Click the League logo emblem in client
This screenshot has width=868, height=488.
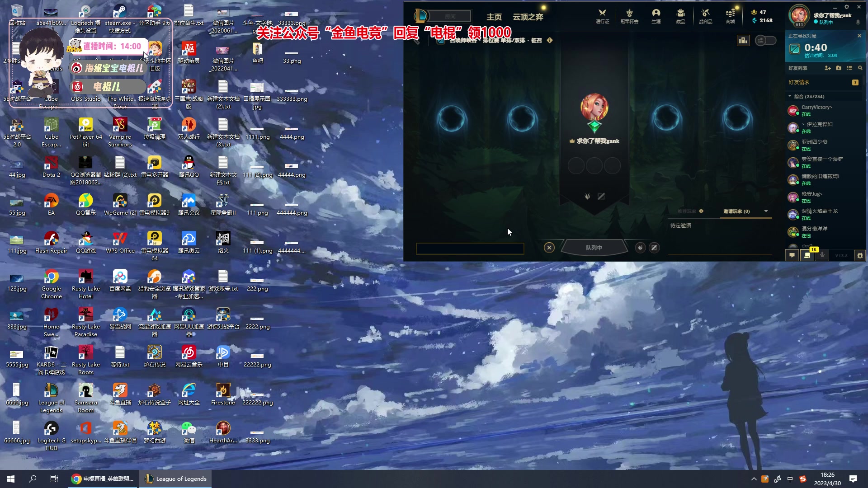[x=420, y=16]
